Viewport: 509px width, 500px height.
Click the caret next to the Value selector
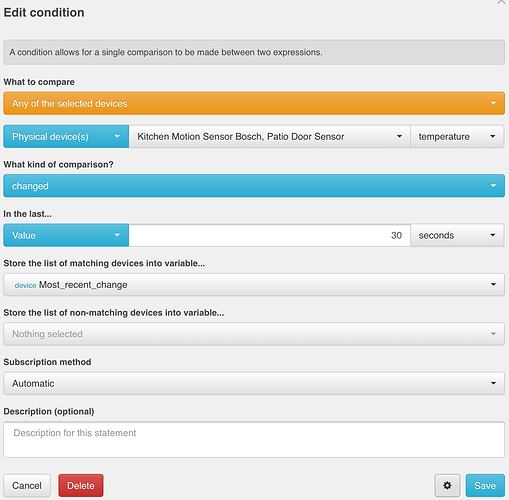(x=117, y=235)
